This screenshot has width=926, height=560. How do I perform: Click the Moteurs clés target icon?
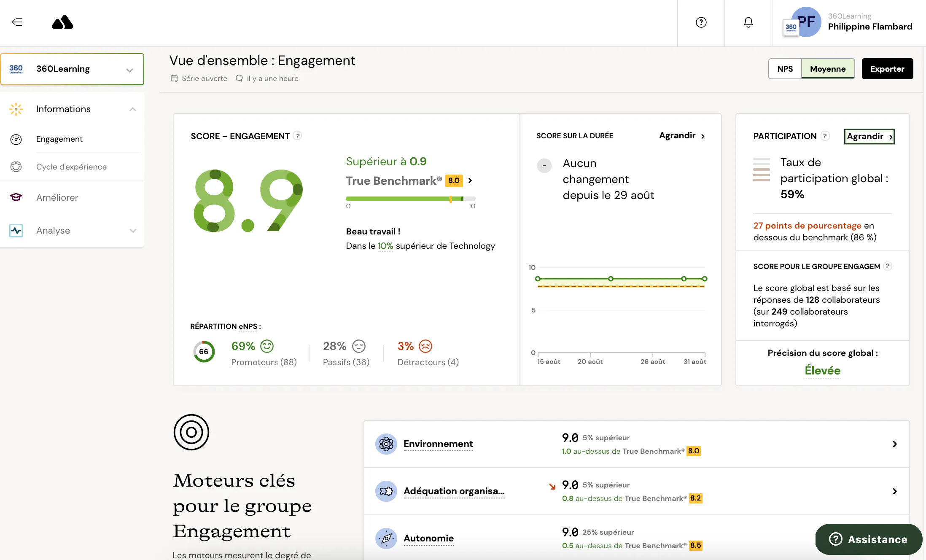pyautogui.click(x=191, y=432)
